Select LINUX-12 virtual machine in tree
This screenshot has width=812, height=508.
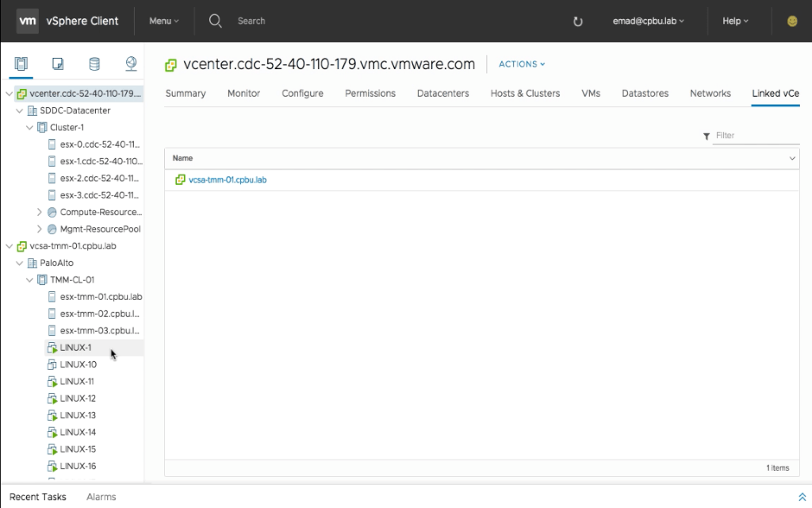(x=78, y=398)
